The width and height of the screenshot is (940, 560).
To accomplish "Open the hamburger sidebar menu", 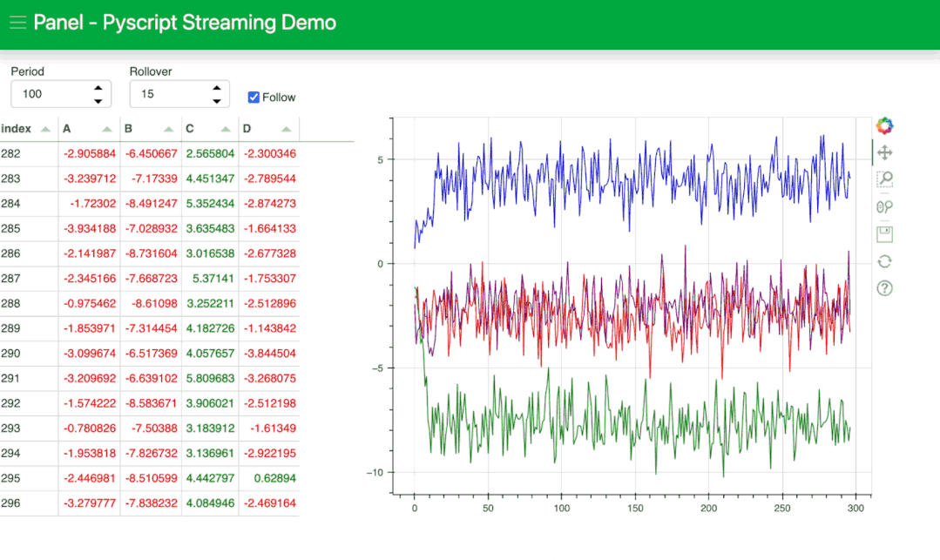I will tap(17, 23).
